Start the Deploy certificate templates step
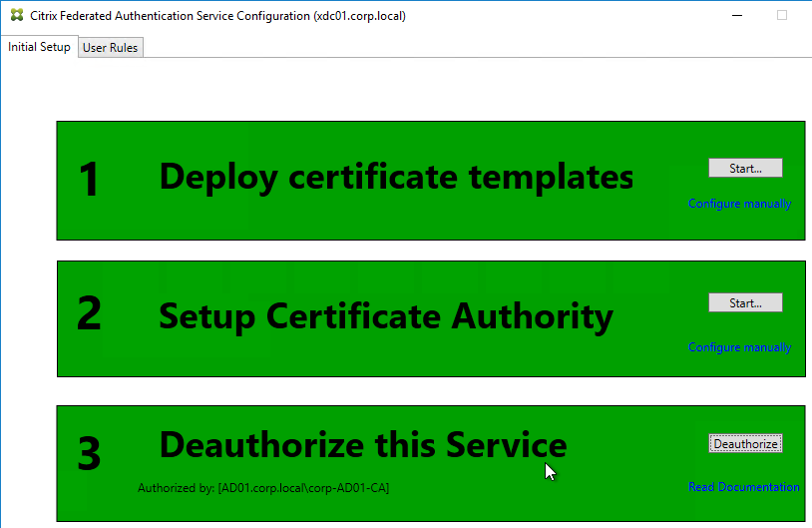Viewport: 812px width, 528px height. pos(745,168)
